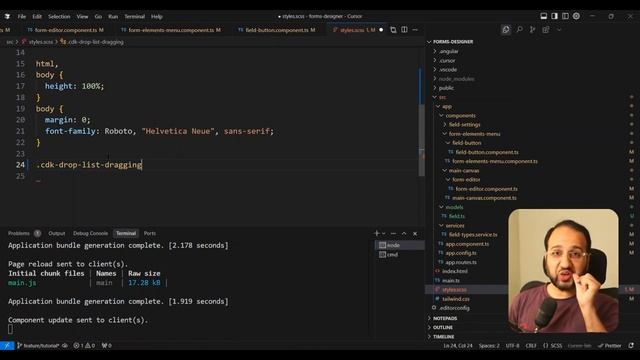The width and height of the screenshot is (640, 360).
Task: Switch to form-editor.component.ts tab
Action: click(65, 30)
